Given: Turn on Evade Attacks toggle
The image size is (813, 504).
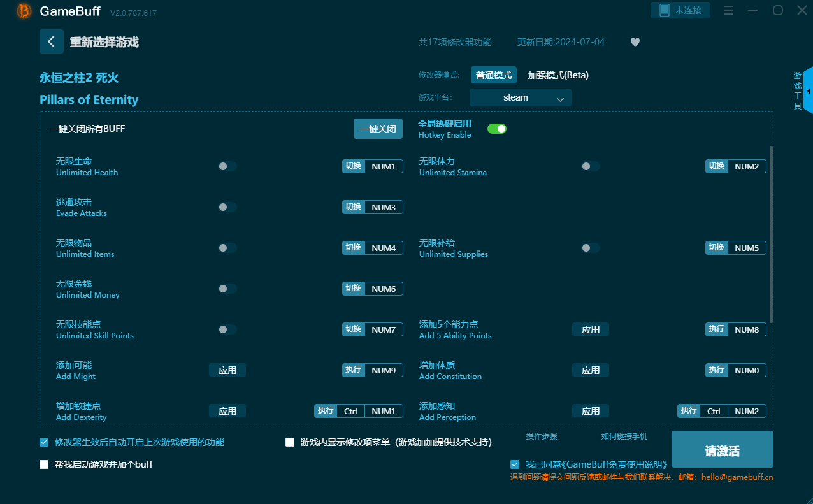Looking at the screenshot, I should point(227,207).
